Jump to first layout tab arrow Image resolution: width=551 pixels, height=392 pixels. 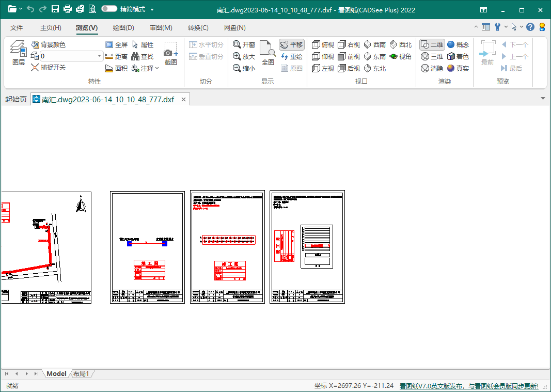tap(7, 374)
